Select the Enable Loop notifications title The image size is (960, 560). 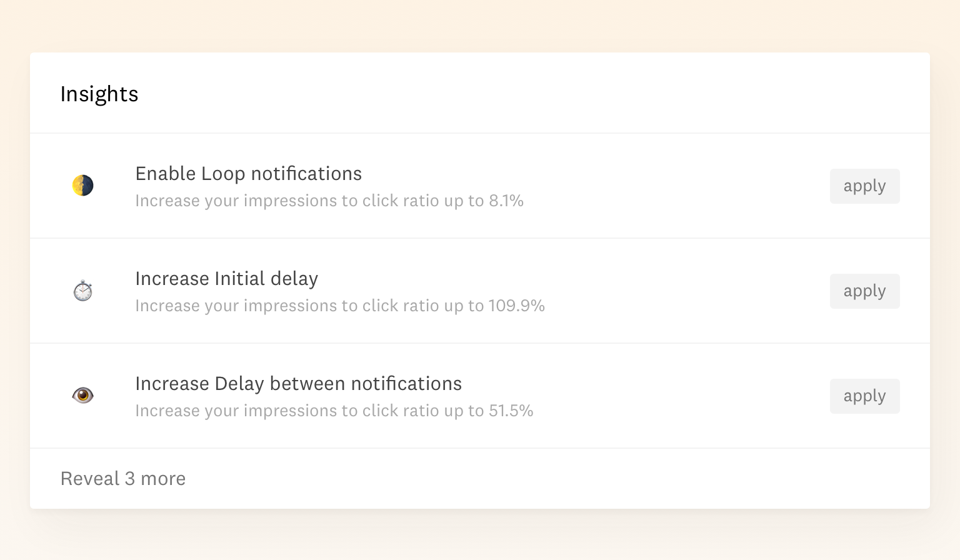(249, 174)
